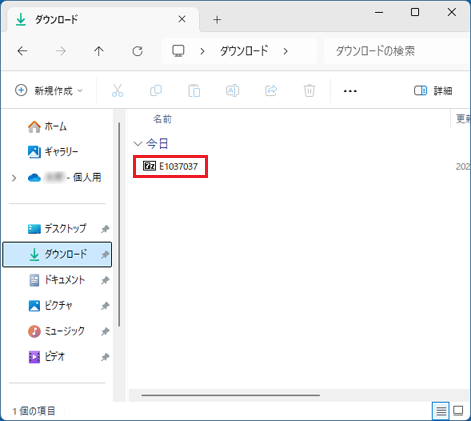Go up one folder level
This screenshot has height=421, width=471.
coord(99,51)
